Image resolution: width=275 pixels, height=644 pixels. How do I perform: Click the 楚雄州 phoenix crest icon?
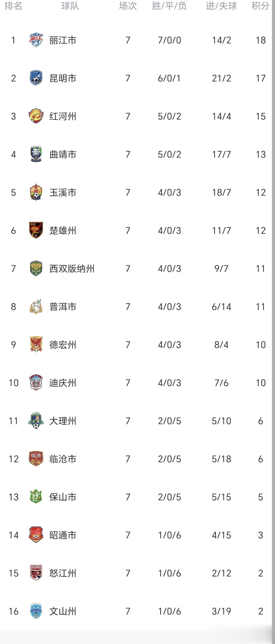coord(36,230)
